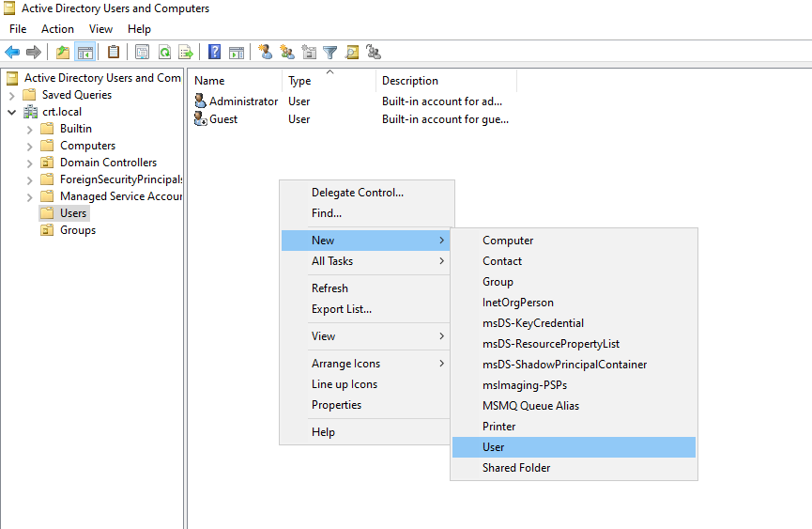The width and height of the screenshot is (812, 529).
Task: Sort by the Type column header
Action: coord(329,81)
